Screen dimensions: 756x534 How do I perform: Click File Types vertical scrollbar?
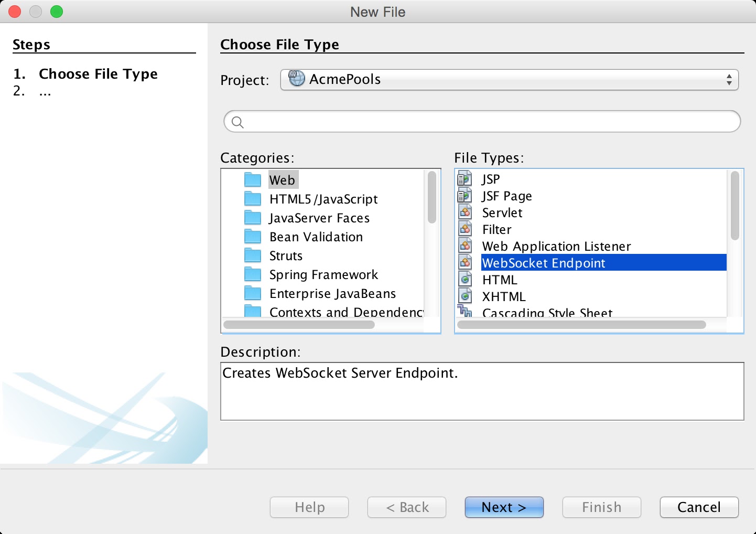pos(735,206)
